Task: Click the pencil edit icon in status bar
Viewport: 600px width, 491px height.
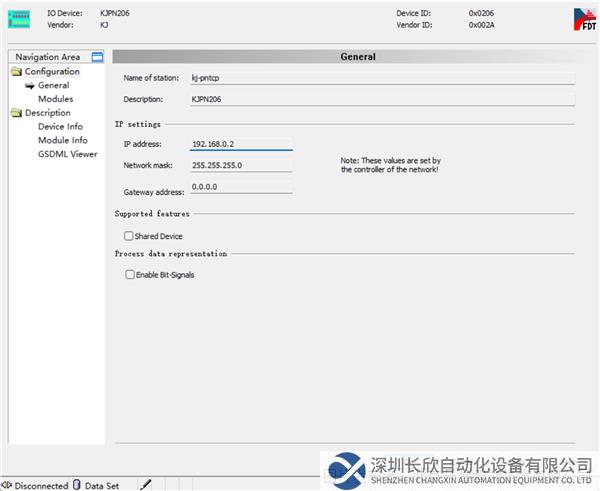Action: click(146, 485)
